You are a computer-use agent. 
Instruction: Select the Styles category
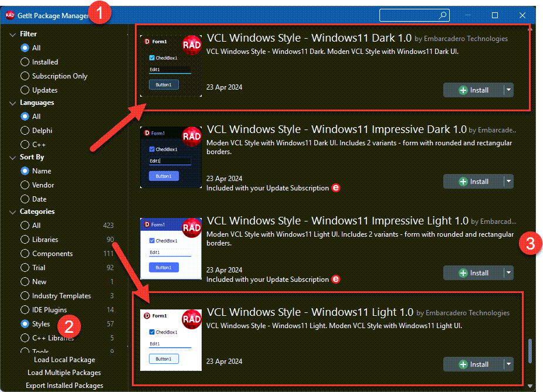(x=25, y=324)
